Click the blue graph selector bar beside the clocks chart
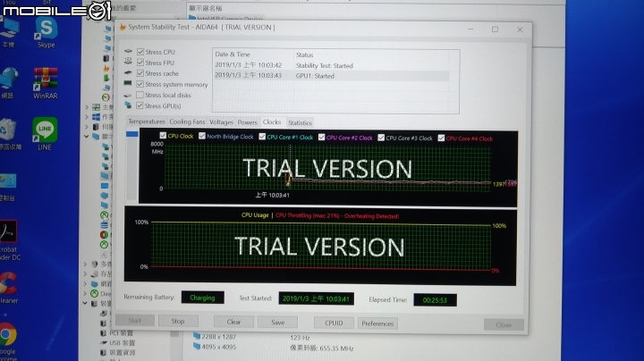The width and height of the screenshot is (644, 361). [x=131, y=134]
